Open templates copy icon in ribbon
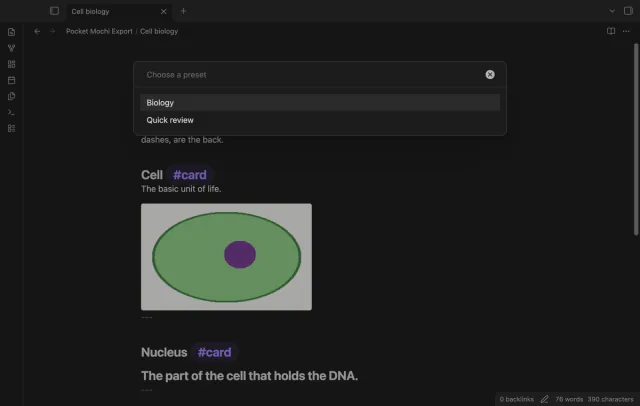The width and height of the screenshot is (640, 406). [11, 96]
